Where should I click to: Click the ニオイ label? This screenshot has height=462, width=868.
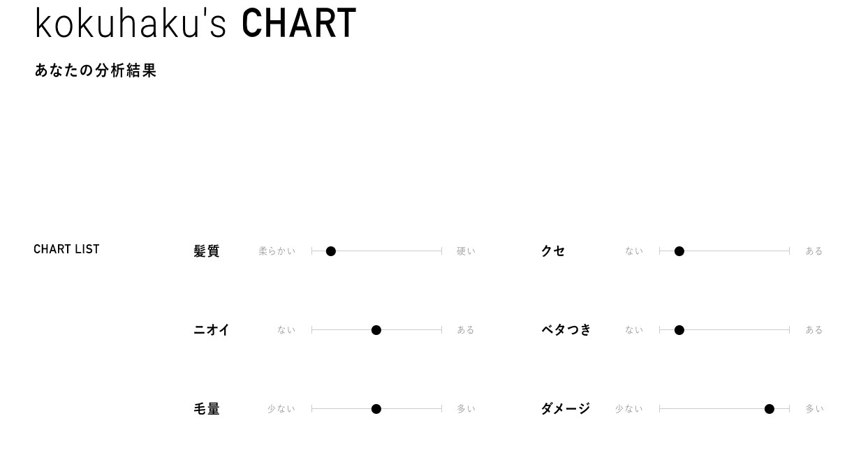pyautogui.click(x=212, y=330)
